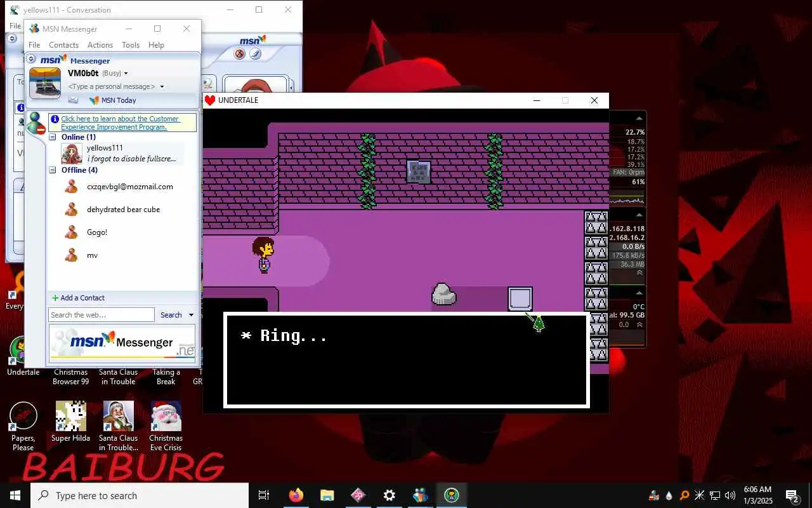
Task: Switch to MSN Messenger on the taskbar
Action: tap(421, 495)
